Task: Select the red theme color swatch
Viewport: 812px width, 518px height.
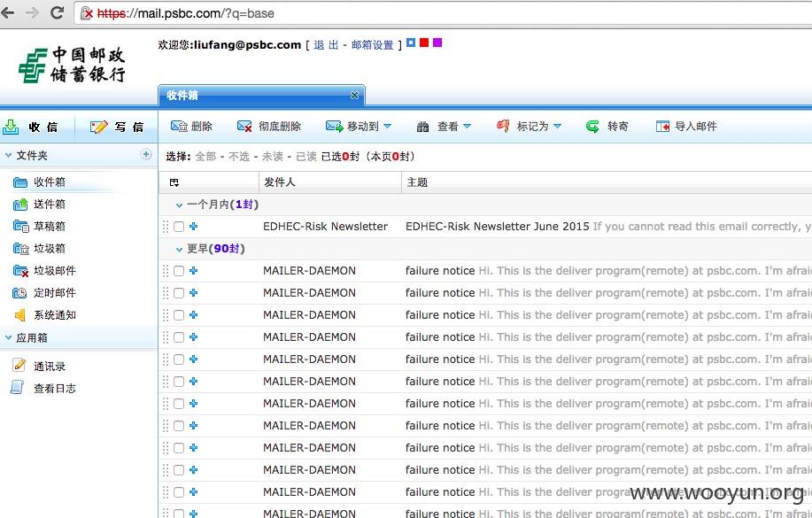Action: coord(424,43)
